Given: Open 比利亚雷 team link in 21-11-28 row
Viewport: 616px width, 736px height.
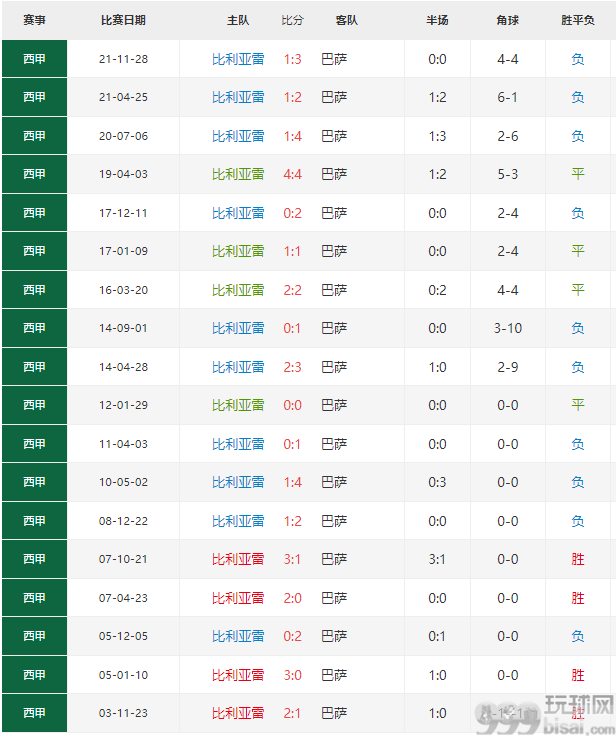Looking at the screenshot, I should pos(238,59).
